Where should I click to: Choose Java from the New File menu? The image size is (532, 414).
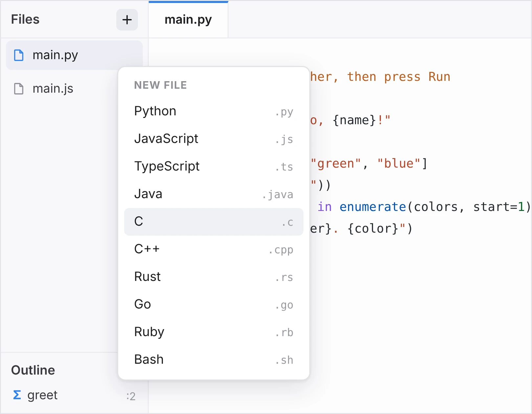(x=214, y=194)
